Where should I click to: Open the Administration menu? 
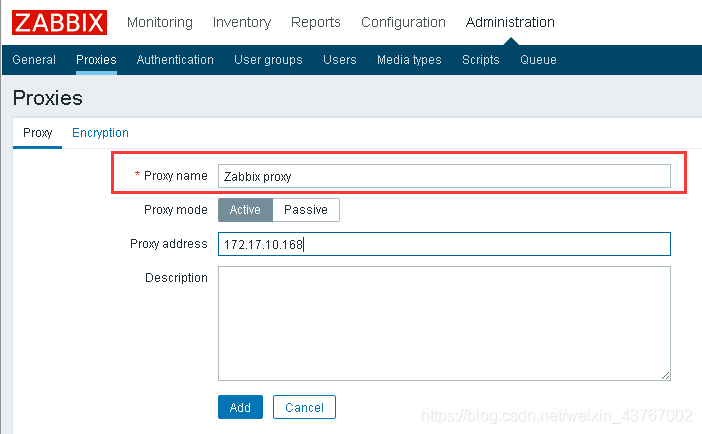coord(510,22)
